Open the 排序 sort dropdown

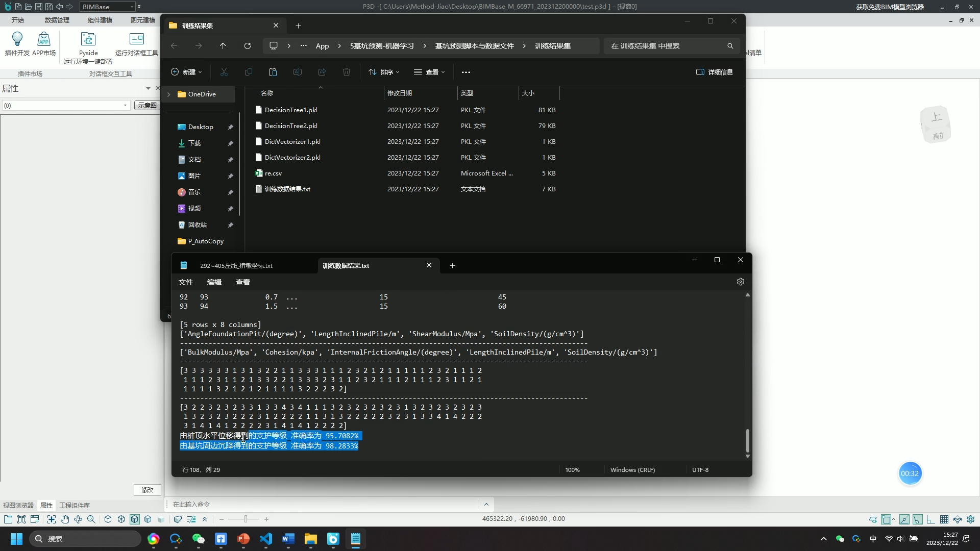[x=384, y=72]
